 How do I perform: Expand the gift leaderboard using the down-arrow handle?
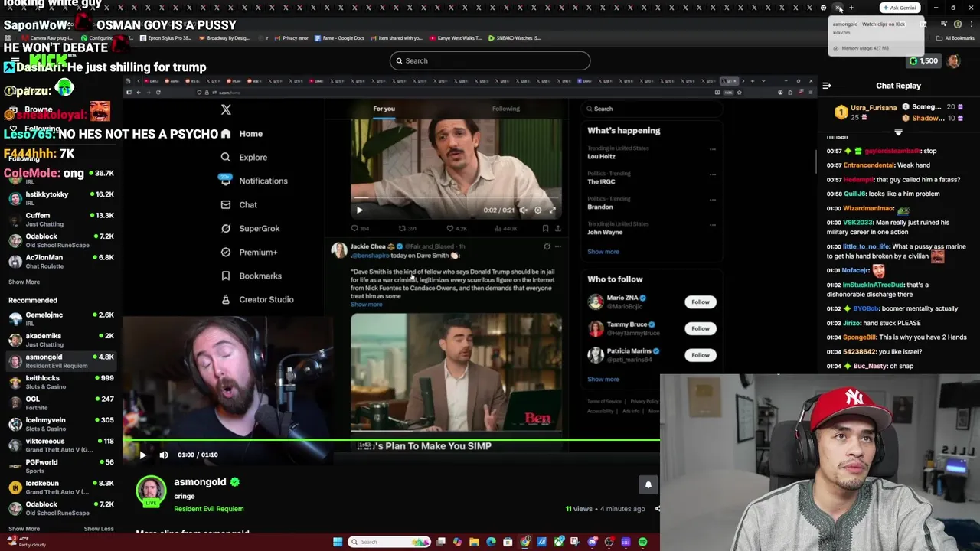(898, 132)
